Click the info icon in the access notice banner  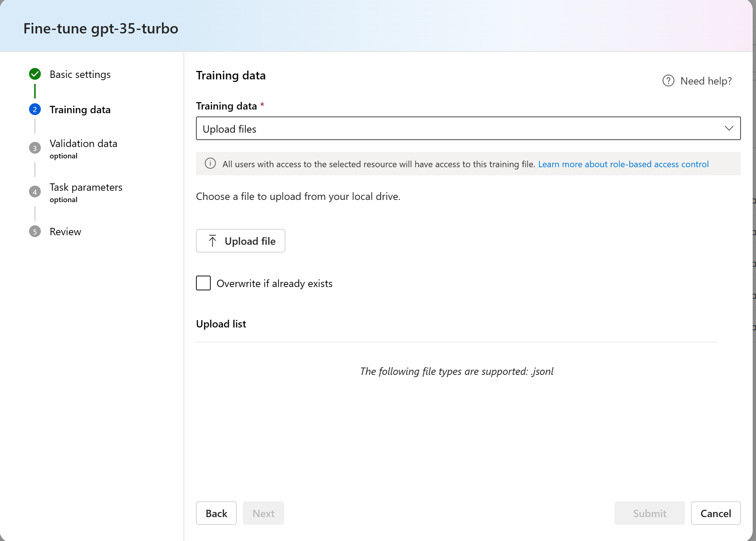210,164
